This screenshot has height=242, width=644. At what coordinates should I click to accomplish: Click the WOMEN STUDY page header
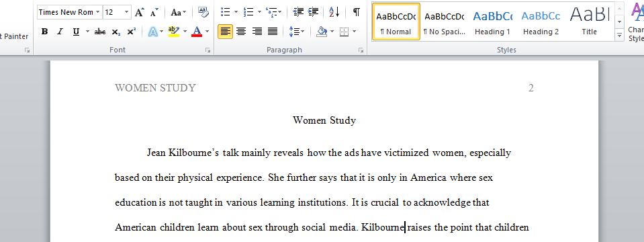(x=156, y=88)
